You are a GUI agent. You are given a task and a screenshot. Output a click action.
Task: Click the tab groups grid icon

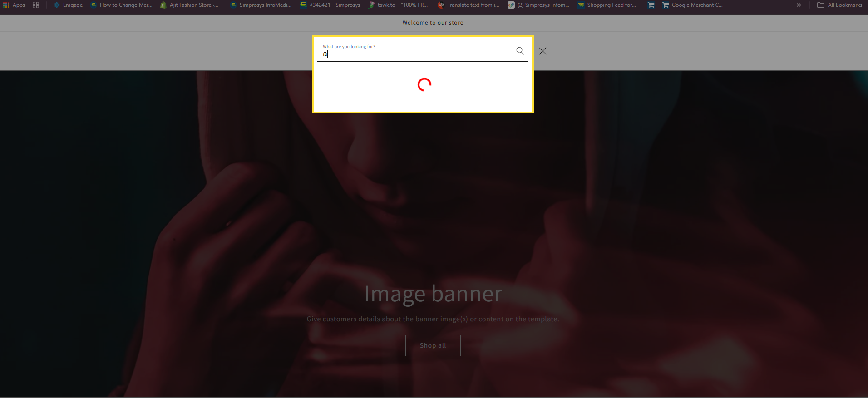36,5
